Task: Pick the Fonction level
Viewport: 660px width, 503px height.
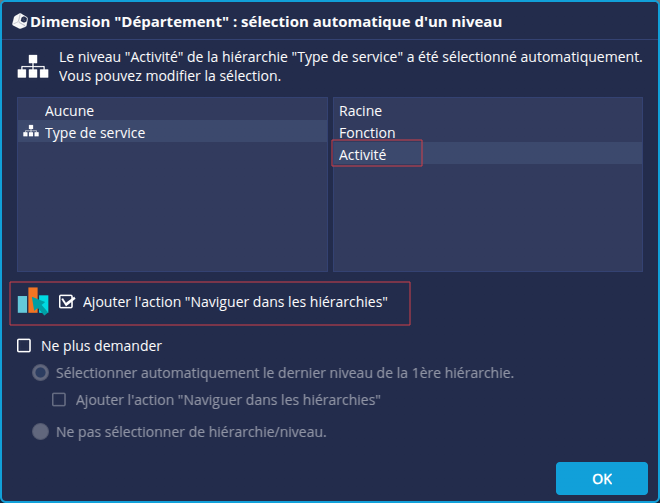Action: tap(367, 133)
